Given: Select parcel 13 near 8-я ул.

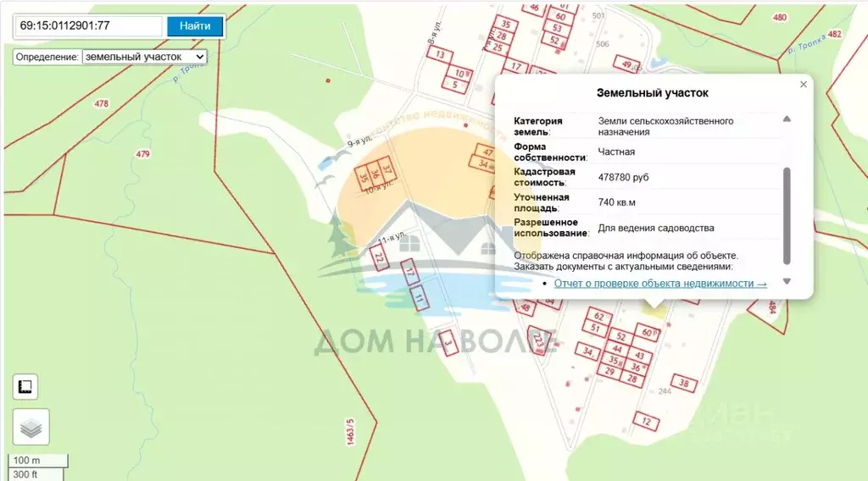Looking at the screenshot, I should click(440, 55).
